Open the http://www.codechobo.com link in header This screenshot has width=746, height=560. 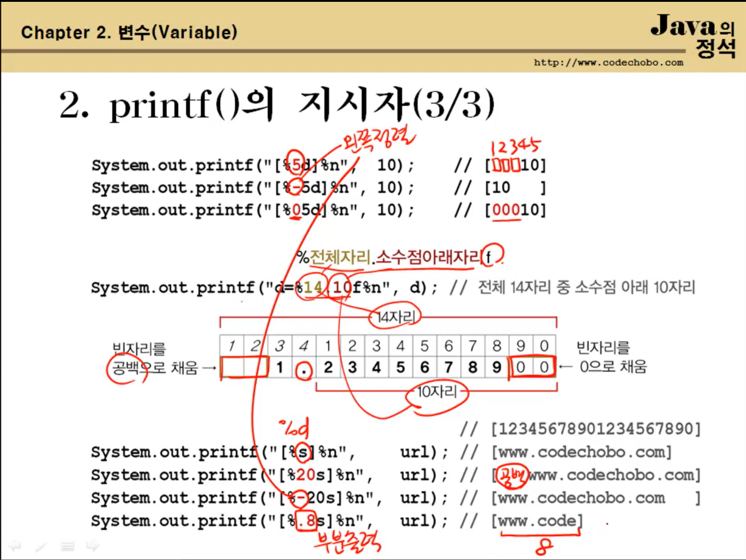pos(608,62)
